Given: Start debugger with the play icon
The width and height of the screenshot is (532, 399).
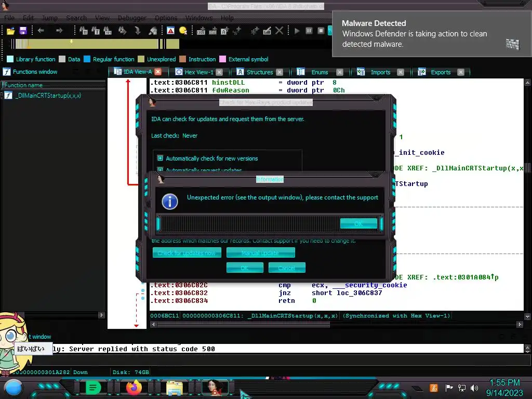Looking at the screenshot, I should 297,31.
